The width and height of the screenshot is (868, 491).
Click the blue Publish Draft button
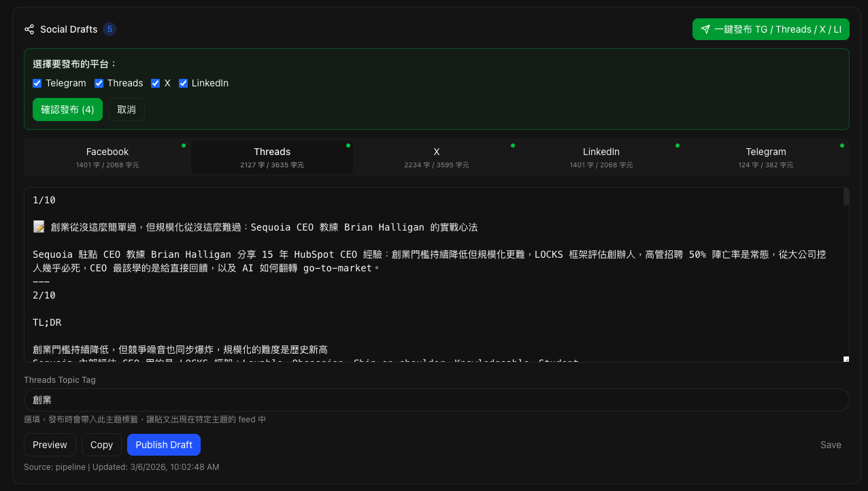tap(163, 445)
